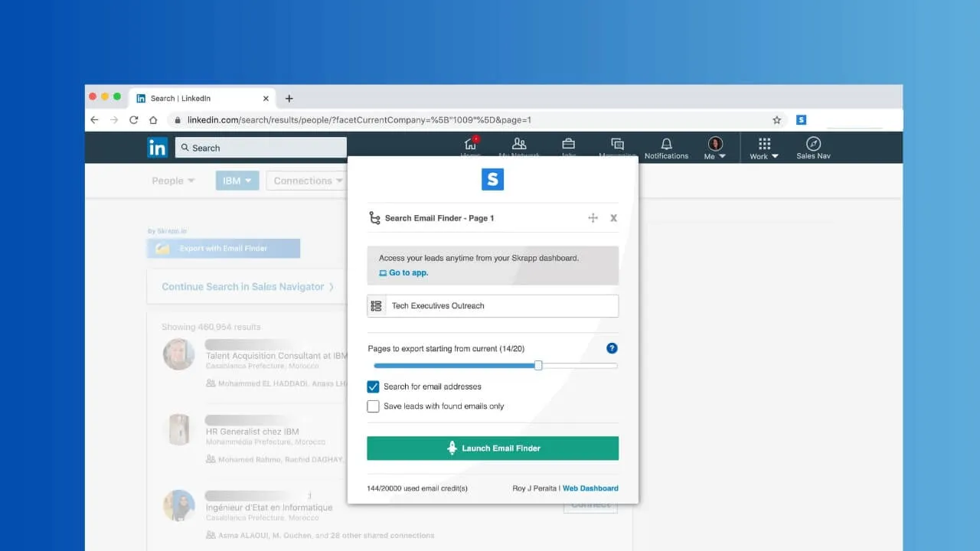Screen dimensions: 980x551
Task: Open the People filter dropdown
Action: (x=173, y=181)
